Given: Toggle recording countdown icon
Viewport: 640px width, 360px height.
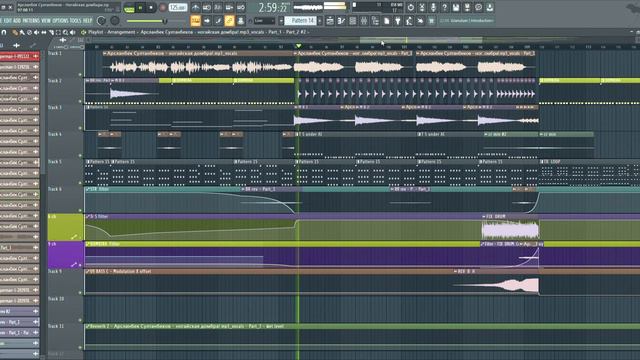Looking at the screenshot, I should pyautogui.click(x=218, y=7).
